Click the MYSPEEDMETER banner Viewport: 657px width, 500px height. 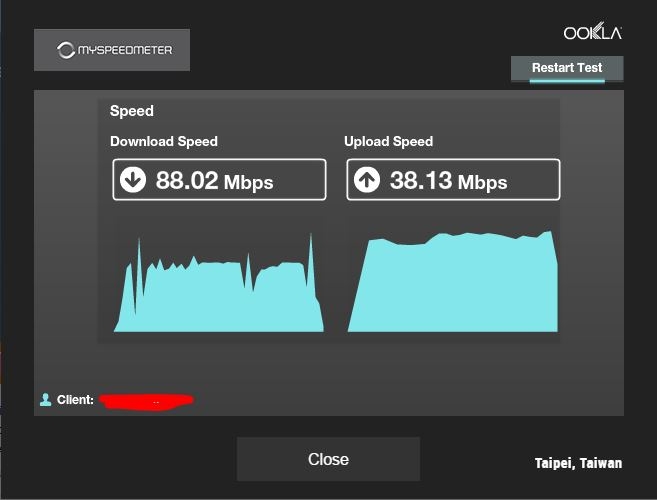pyautogui.click(x=112, y=50)
